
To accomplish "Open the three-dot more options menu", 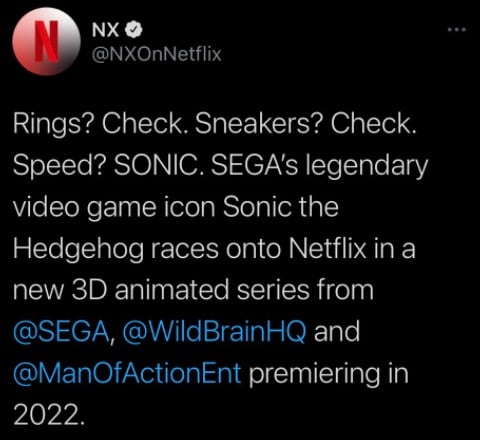I will pyautogui.click(x=457, y=30).
